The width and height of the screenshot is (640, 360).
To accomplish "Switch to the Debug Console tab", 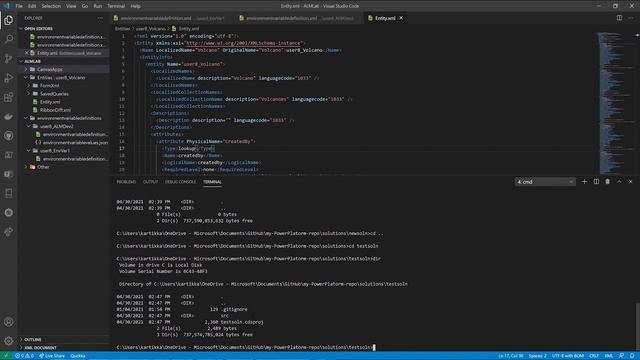I will click(180, 182).
